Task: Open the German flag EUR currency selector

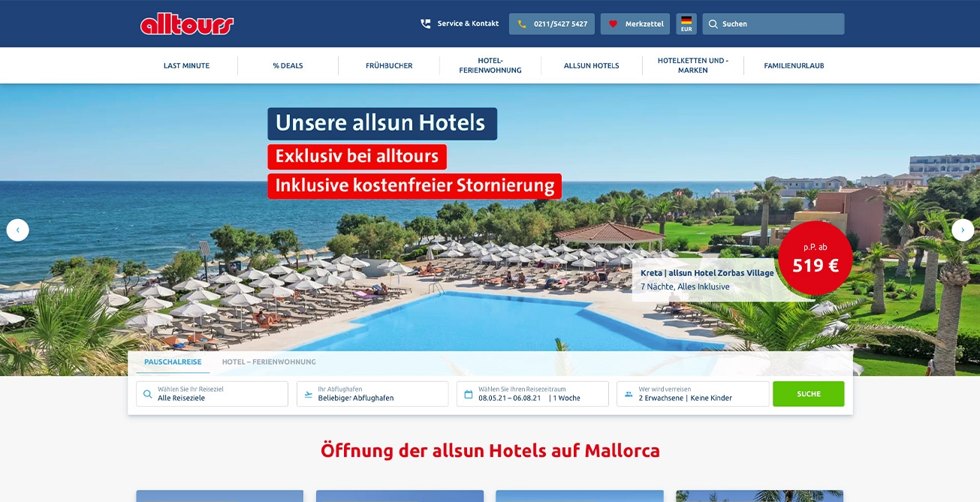Action: (686, 24)
